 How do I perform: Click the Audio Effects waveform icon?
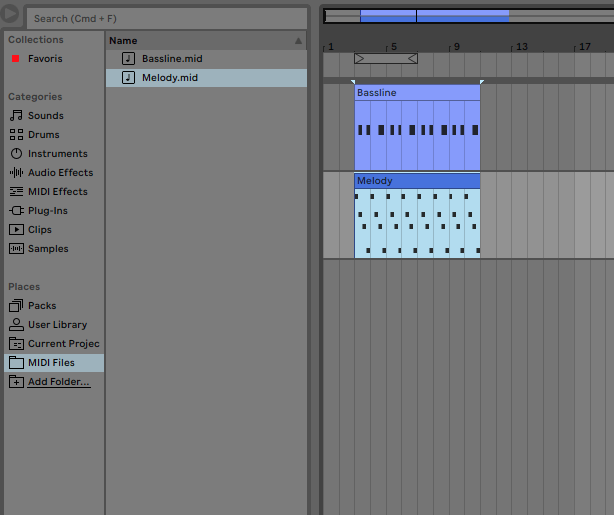coord(16,173)
